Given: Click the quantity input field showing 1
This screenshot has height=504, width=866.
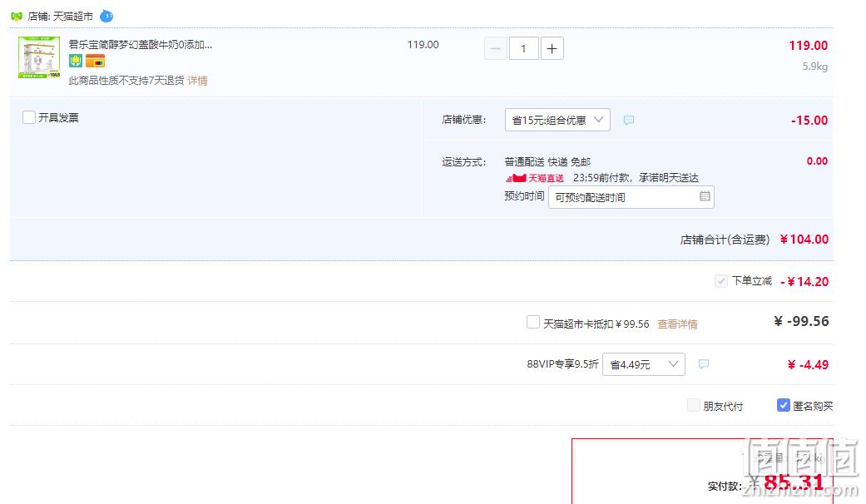Looking at the screenshot, I should pos(523,48).
